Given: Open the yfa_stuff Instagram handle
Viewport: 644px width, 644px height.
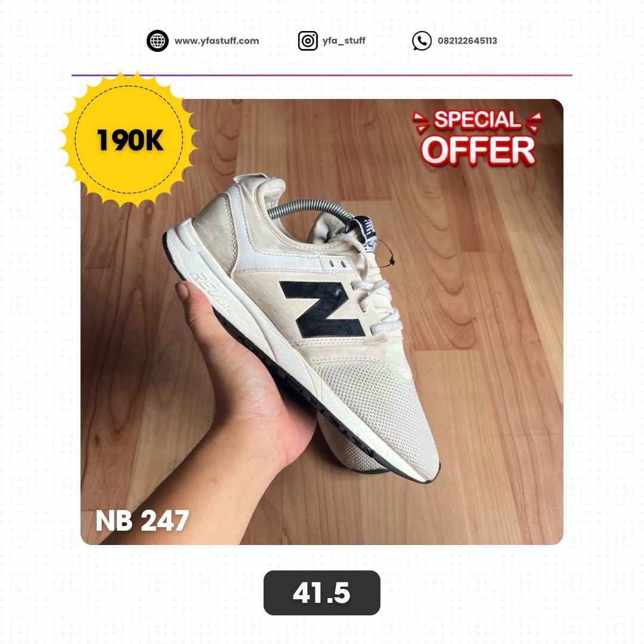Looking at the screenshot, I should 344,41.
